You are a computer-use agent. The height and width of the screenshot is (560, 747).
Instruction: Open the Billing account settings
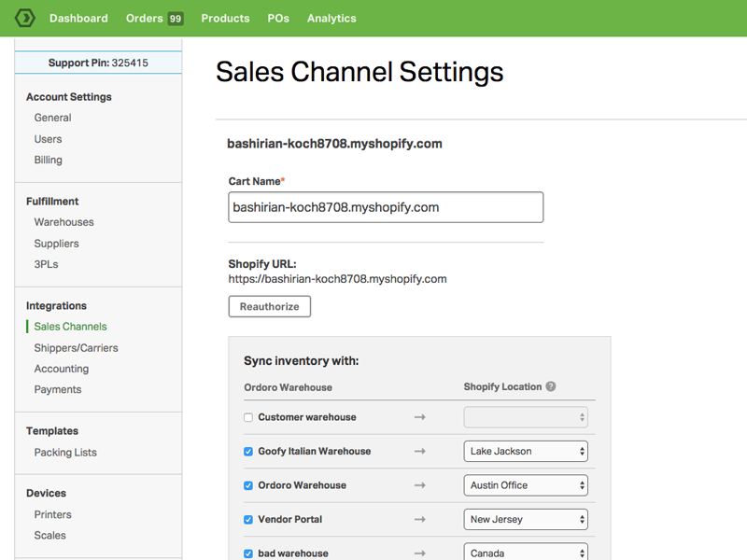[48, 160]
